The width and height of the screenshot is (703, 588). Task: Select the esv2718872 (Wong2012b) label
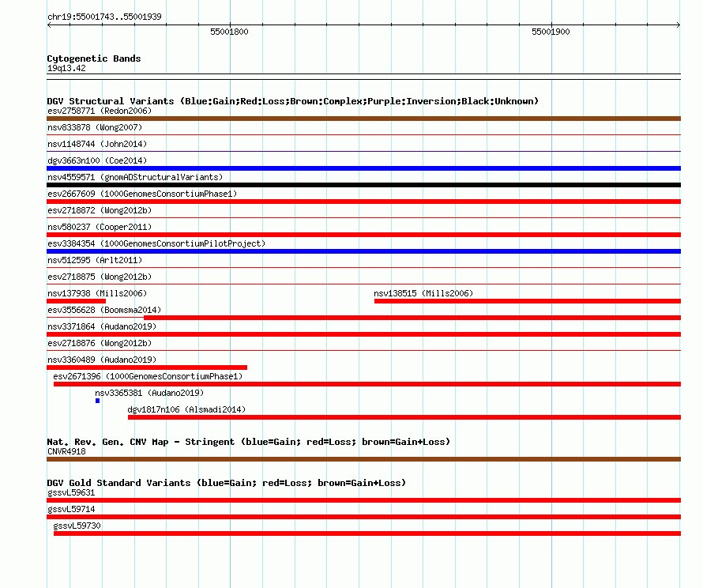[x=100, y=210]
